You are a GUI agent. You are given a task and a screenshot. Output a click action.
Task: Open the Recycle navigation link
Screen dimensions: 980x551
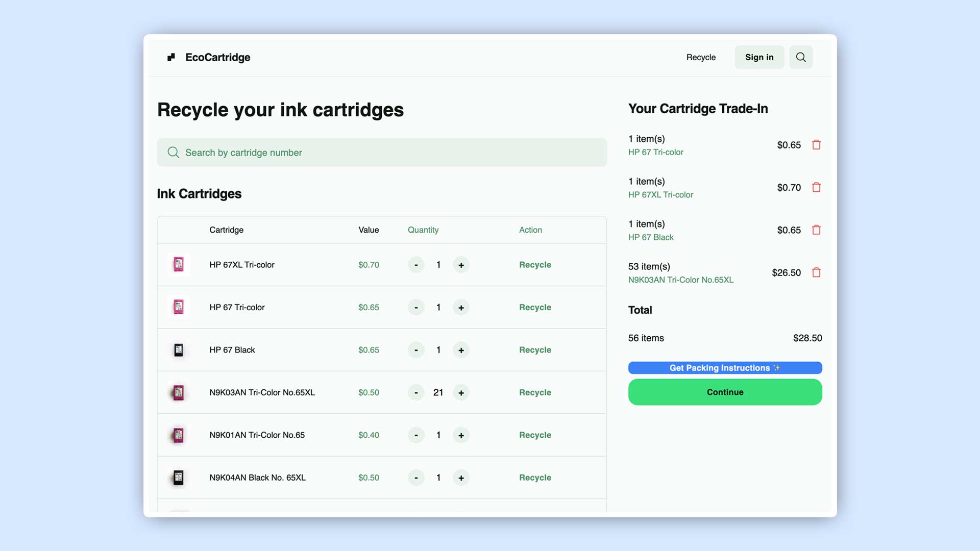point(701,57)
